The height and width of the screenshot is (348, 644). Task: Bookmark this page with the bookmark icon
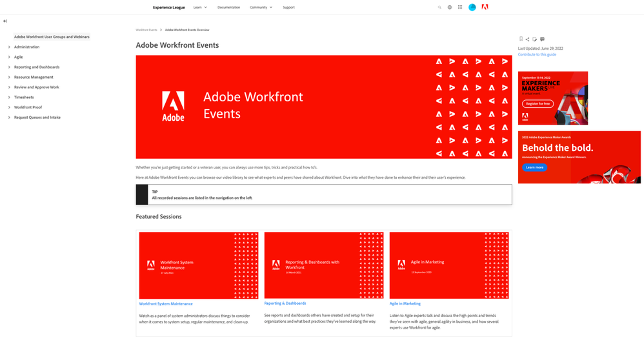521,39
